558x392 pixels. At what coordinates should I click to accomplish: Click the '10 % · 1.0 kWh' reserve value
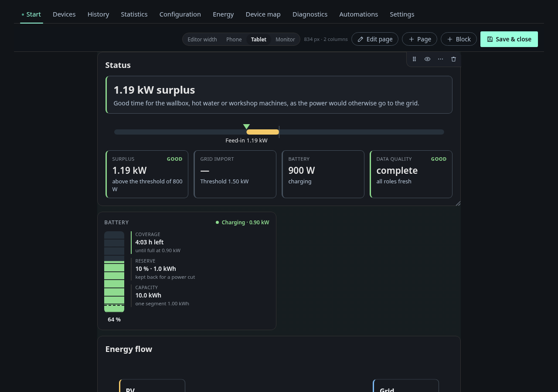coord(156,269)
